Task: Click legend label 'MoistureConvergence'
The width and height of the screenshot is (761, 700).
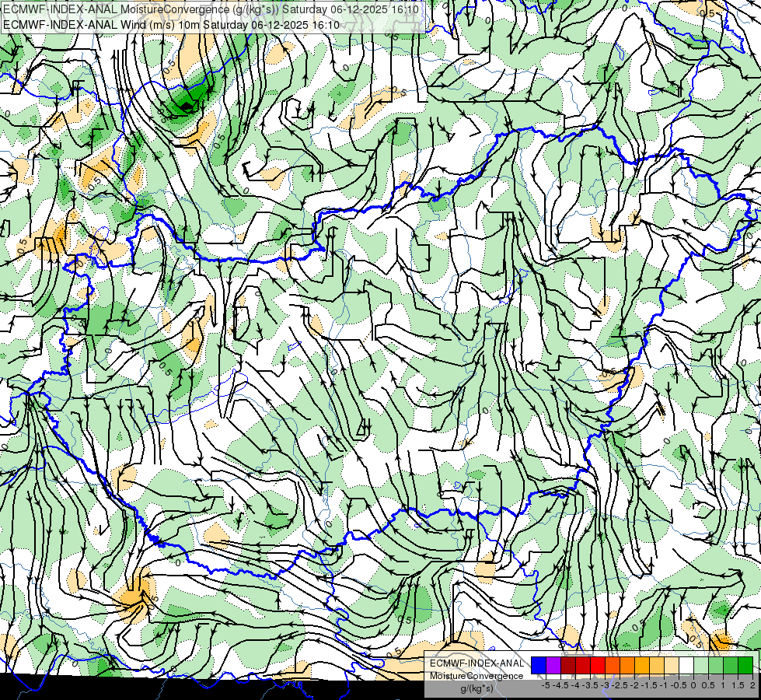Action: (x=476, y=676)
